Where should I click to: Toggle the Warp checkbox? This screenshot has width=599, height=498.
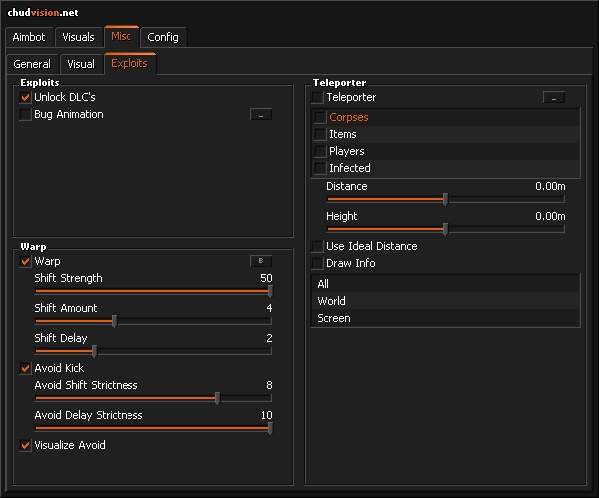[25, 262]
